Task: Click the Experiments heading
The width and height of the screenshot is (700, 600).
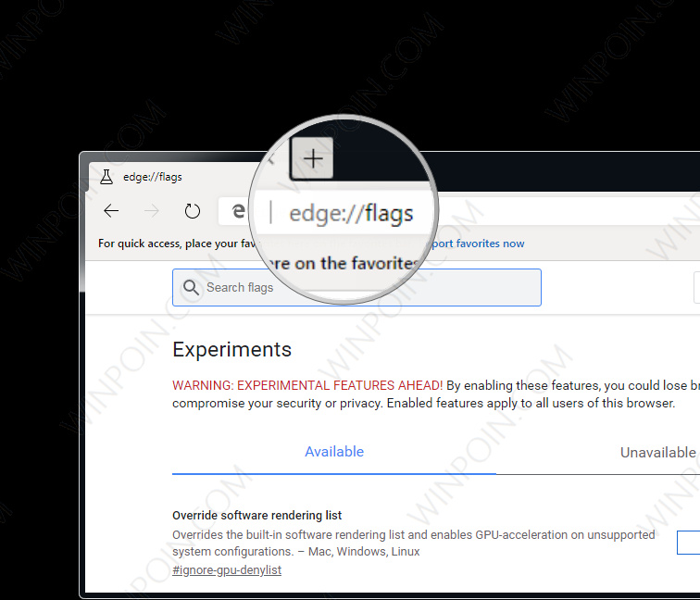Action: (x=231, y=350)
